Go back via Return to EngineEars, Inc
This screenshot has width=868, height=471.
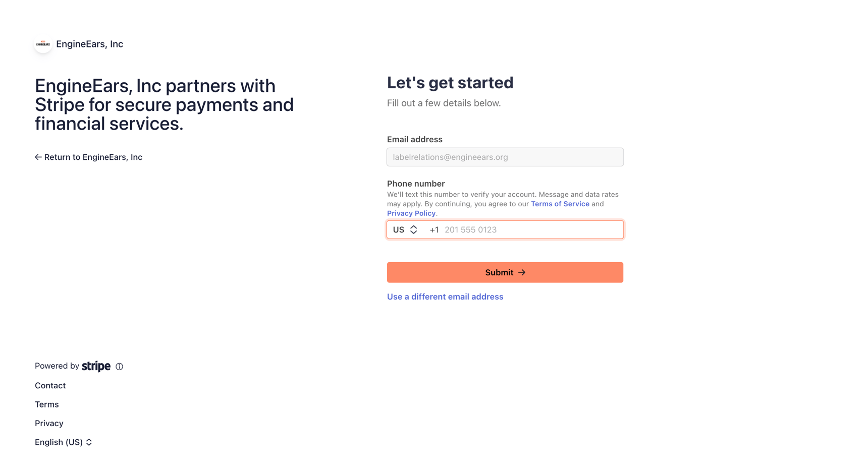pos(93,157)
